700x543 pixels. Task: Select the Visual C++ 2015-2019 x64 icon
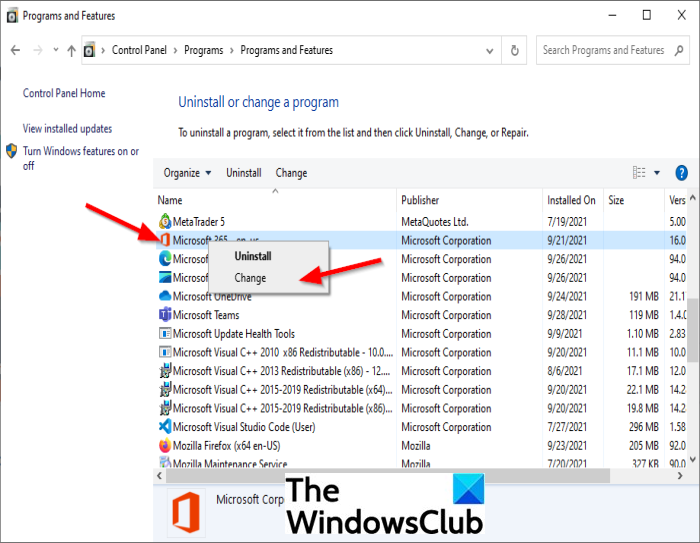point(165,389)
